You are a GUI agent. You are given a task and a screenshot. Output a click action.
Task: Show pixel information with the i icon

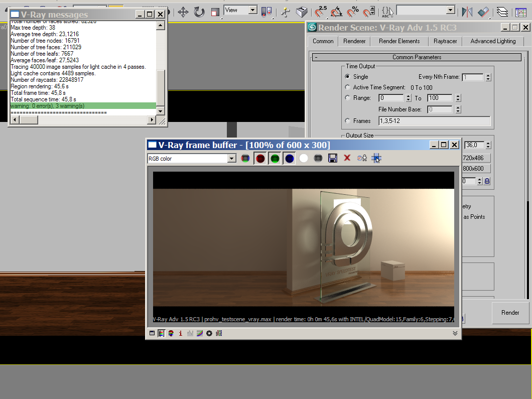[x=181, y=333]
